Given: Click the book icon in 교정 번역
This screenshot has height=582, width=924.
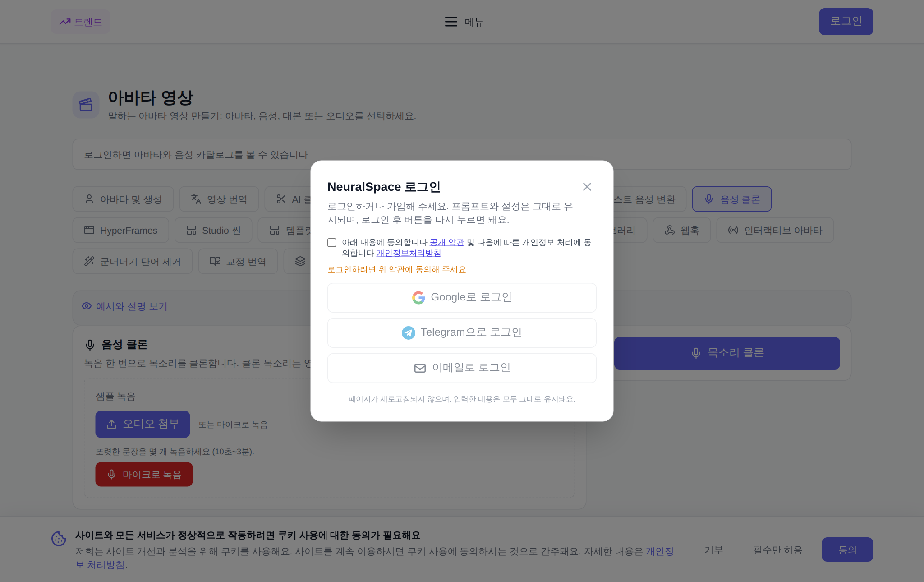Looking at the screenshot, I should pos(215,261).
